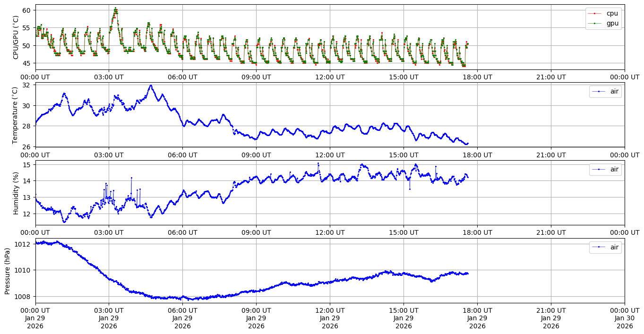This screenshot has height=334, width=644.
Task: Click the 15 tick on Humidity axis
Action: click(x=26, y=164)
